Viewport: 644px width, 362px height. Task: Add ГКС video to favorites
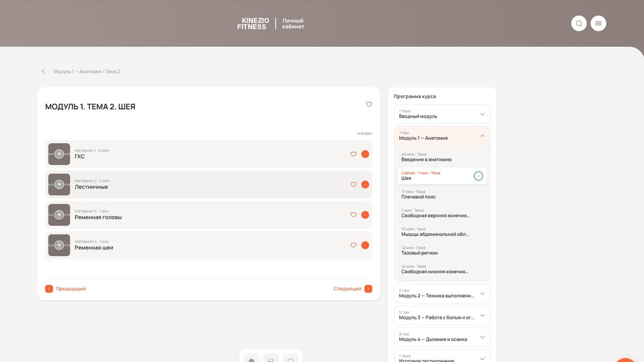click(x=353, y=154)
